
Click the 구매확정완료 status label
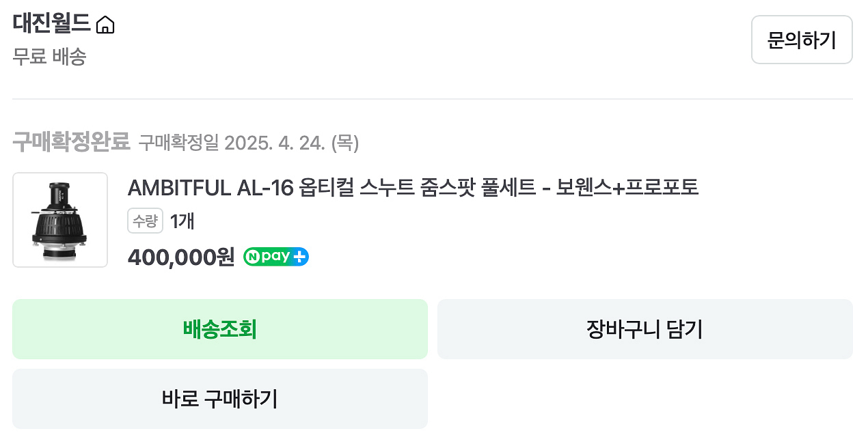click(71, 142)
